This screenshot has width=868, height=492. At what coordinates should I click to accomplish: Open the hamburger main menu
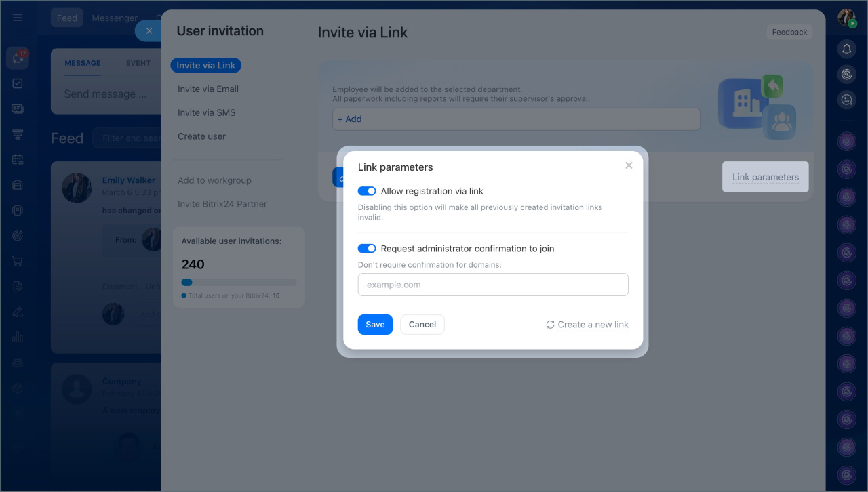coord(18,18)
